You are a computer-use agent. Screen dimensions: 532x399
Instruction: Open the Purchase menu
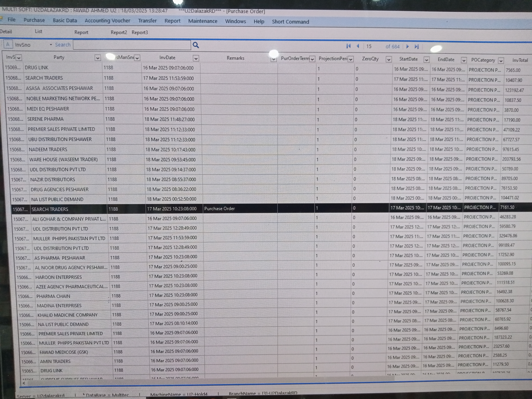click(34, 20)
